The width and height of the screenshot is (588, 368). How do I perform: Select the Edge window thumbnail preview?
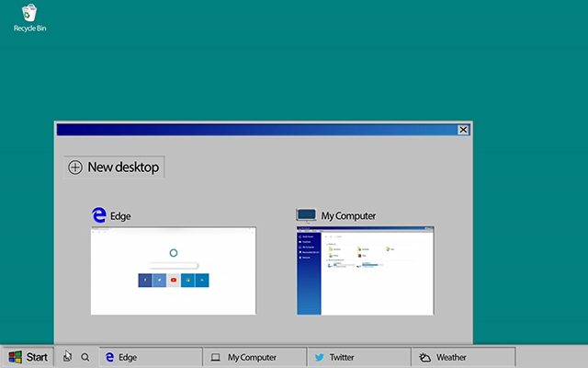click(174, 270)
